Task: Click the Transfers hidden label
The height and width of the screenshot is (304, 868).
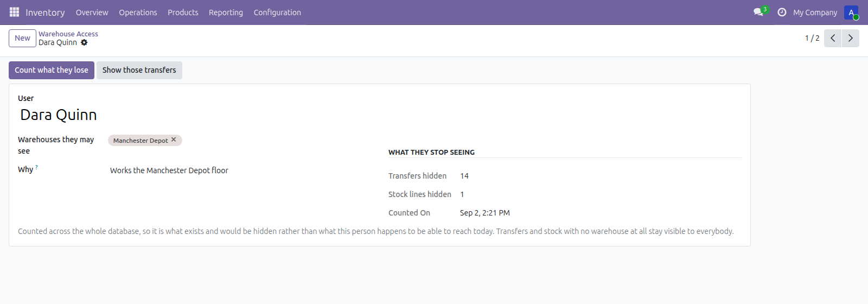Action: (x=417, y=176)
